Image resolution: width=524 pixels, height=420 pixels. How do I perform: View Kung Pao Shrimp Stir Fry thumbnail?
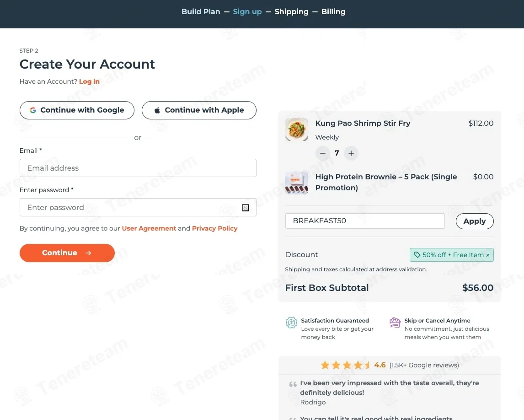coord(297,129)
